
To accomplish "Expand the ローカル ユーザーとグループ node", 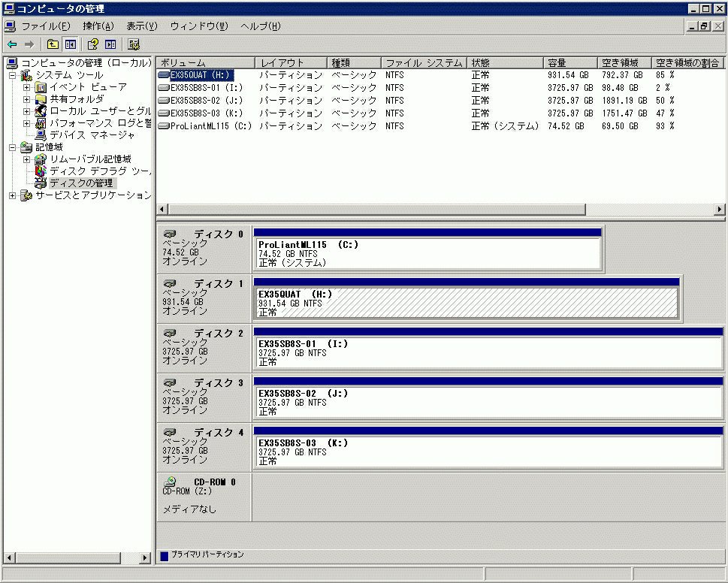I will click(x=26, y=111).
